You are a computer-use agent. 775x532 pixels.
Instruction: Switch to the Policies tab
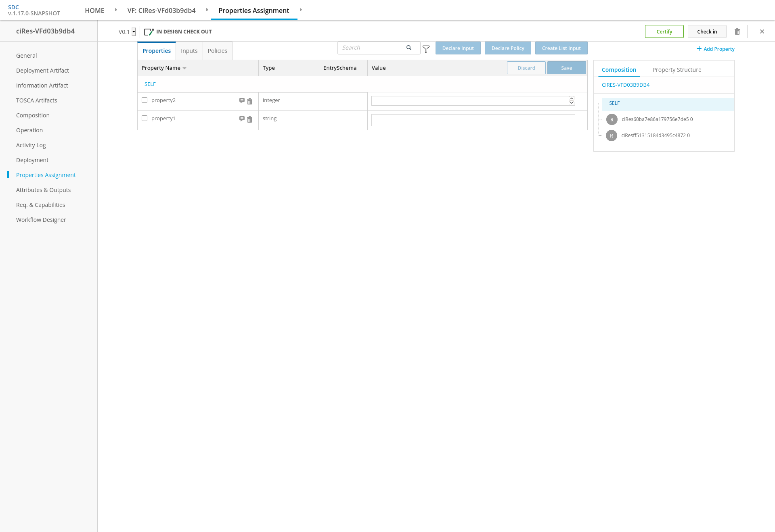[218, 51]
